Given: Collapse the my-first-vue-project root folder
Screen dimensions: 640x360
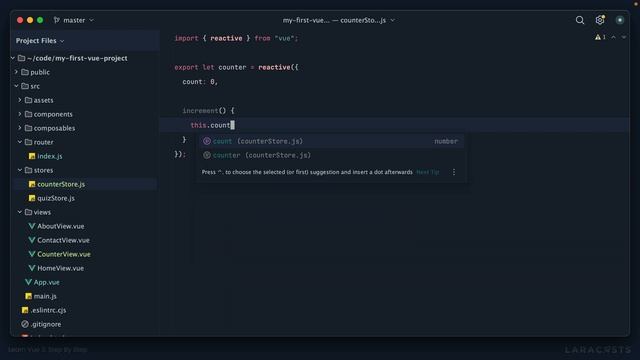Looking at the screenshot, I should 13,58.
